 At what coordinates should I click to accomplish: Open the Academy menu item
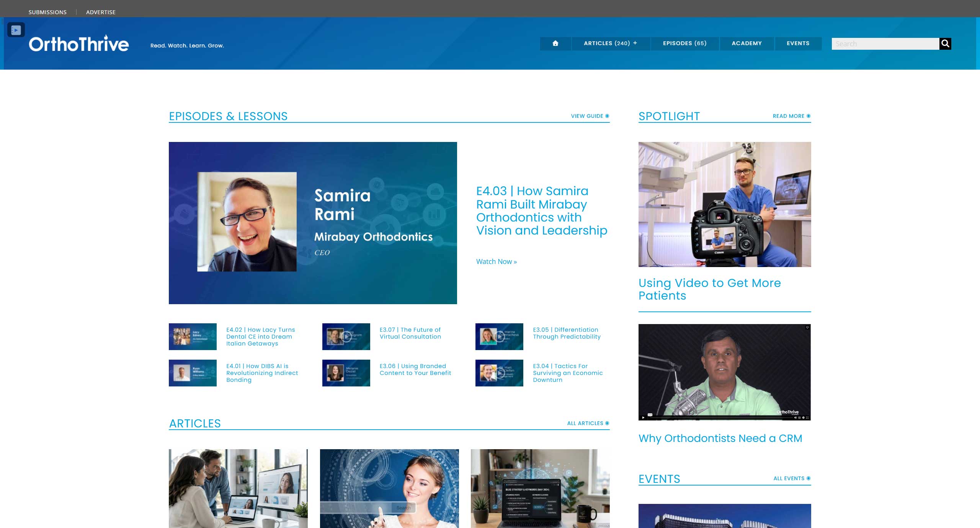[x=746, y=43]
